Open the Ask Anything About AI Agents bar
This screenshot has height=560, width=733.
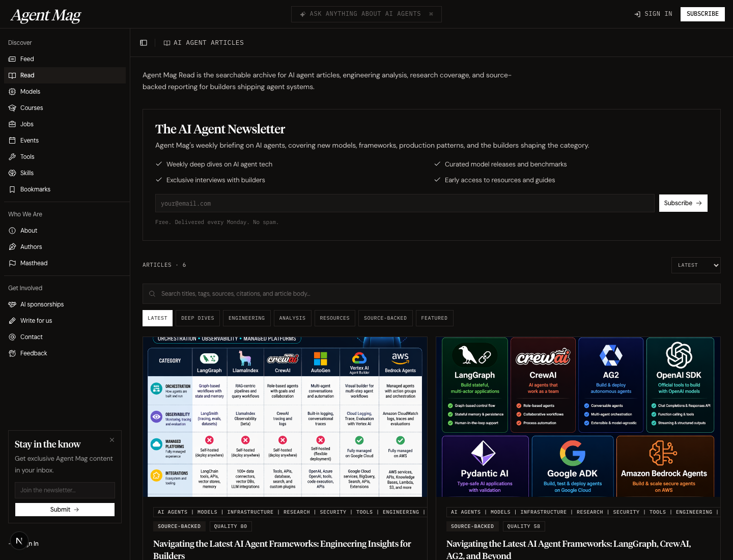[366, 14]
